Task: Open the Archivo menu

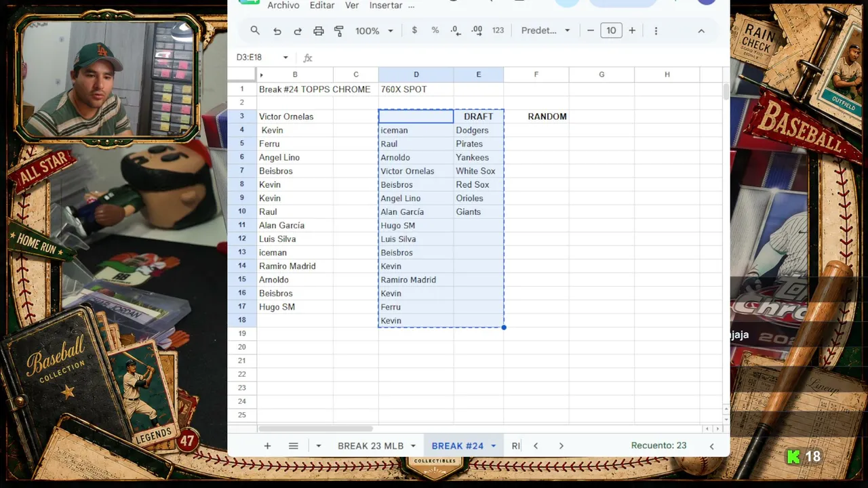Action: (x=283, y=5)
